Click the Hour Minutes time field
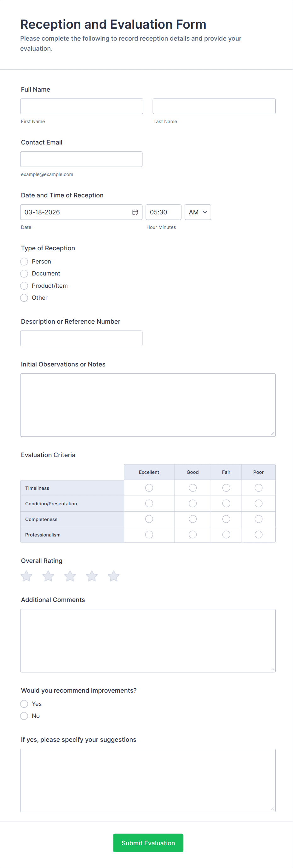This screenshot has height=868, width=293. [x=163, y=212]
